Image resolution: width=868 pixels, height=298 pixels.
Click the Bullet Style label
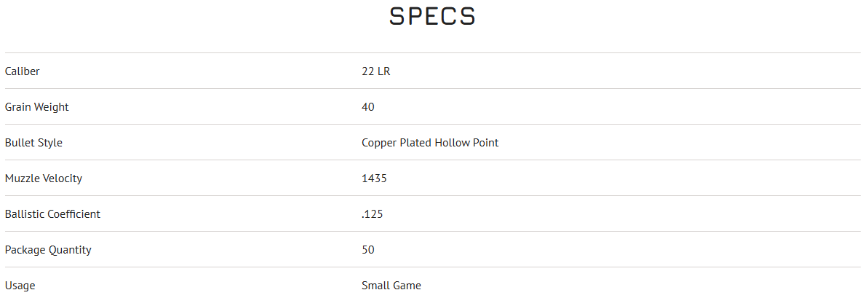coord(33,143)
